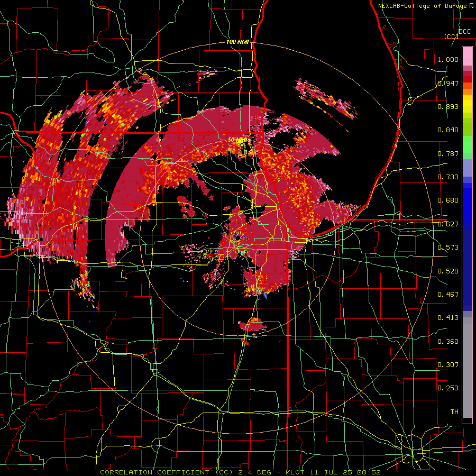Click the 1.000 legend value
This screenshot has width=476, height=476.
448,59
